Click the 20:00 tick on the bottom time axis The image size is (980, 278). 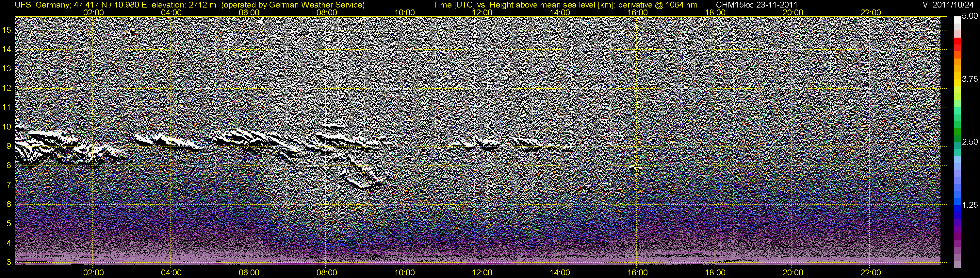(793, 273)
